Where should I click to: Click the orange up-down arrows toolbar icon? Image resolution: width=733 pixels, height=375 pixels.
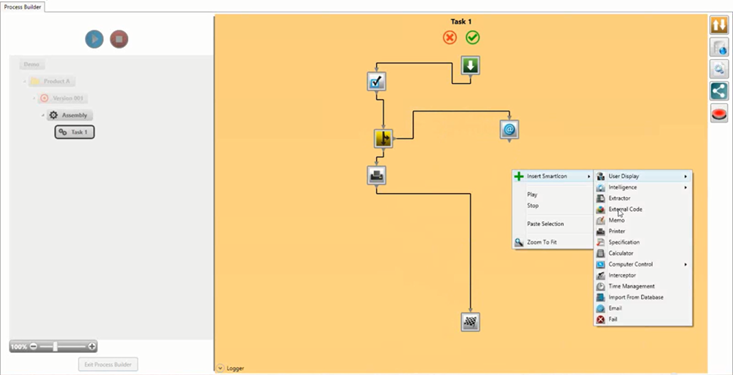coord(719,25)
